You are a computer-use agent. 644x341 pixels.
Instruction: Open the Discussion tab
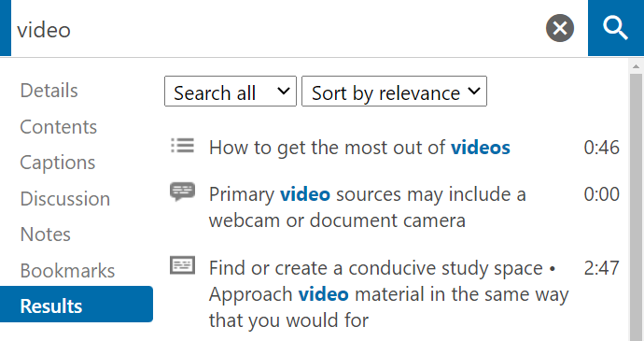tap(65, 199)
